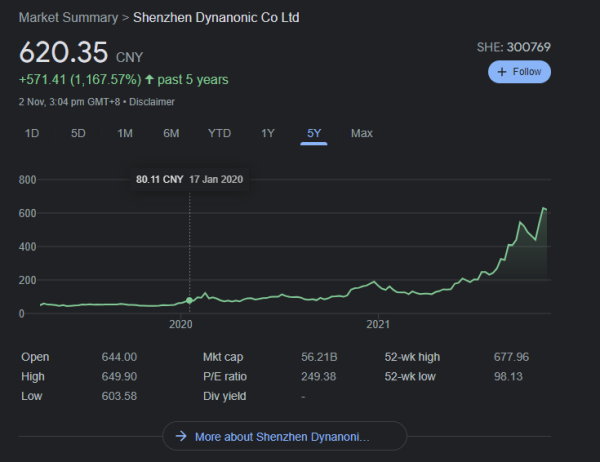Click the 52-wk high label

[x=412, y=357]
